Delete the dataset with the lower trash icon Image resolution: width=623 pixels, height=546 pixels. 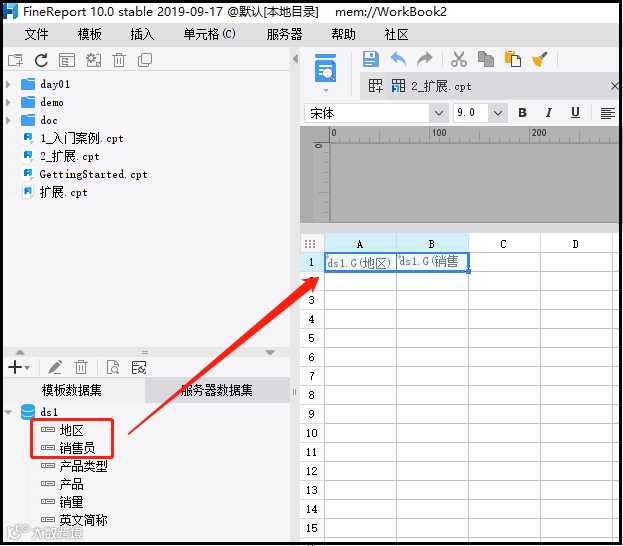point(81,367)
